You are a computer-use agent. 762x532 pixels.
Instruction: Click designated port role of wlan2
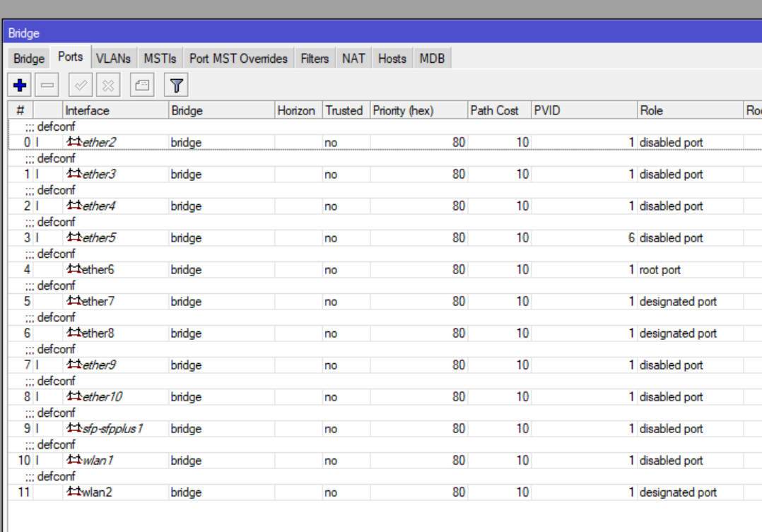(x=678, y=492)
